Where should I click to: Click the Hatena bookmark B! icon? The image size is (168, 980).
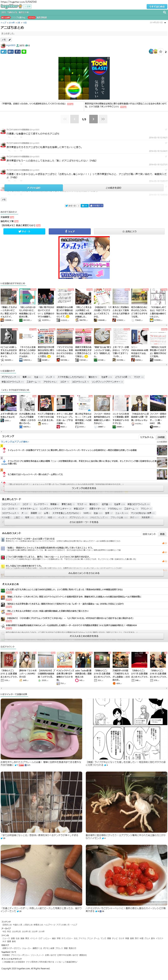click(10, 51)
